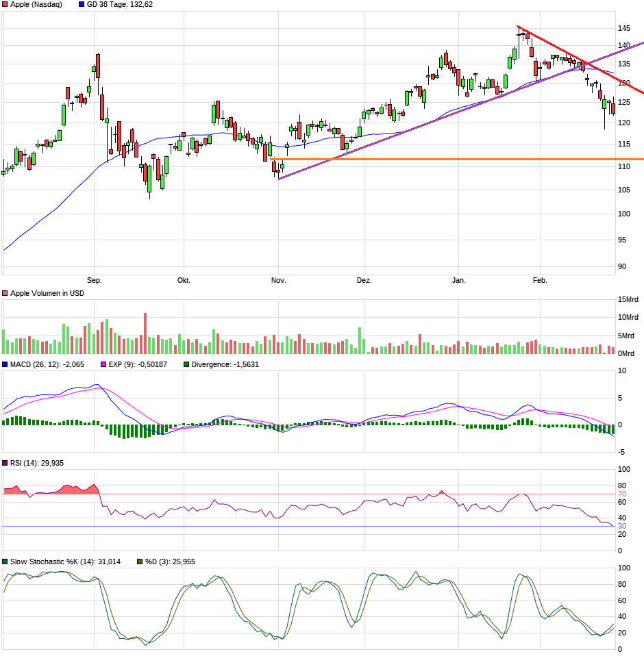Image resolution: width=644 pixels, height=656 pixels.
Task: Click the blue MACD legend swatch
Action: coord(5,364)
